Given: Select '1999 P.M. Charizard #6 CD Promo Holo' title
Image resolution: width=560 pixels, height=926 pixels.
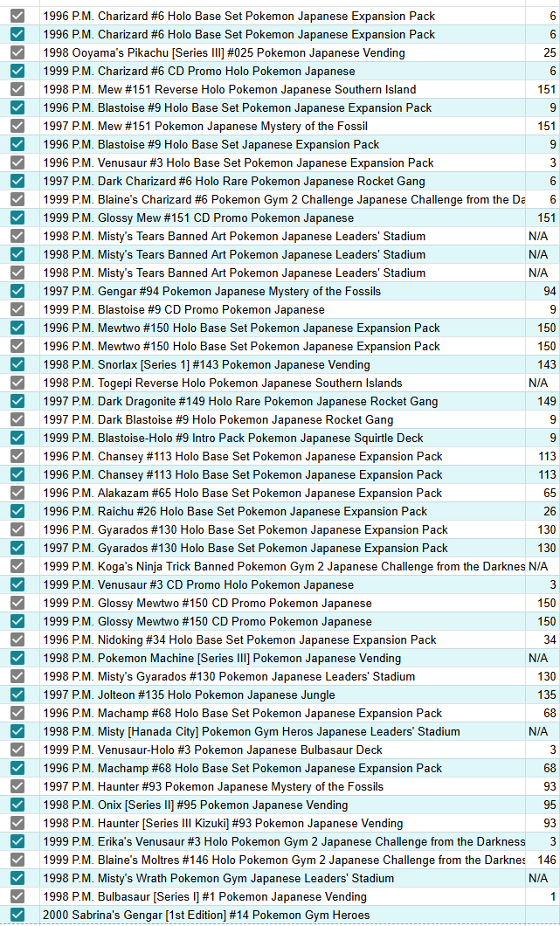Looking at the screenshot, I should [199, 71].
